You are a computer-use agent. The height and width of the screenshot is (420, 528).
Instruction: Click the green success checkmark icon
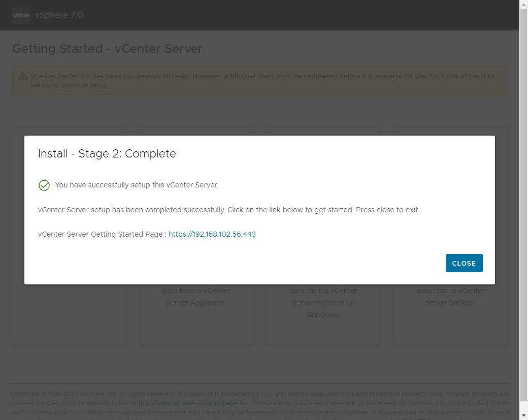[x=44, y=185]
